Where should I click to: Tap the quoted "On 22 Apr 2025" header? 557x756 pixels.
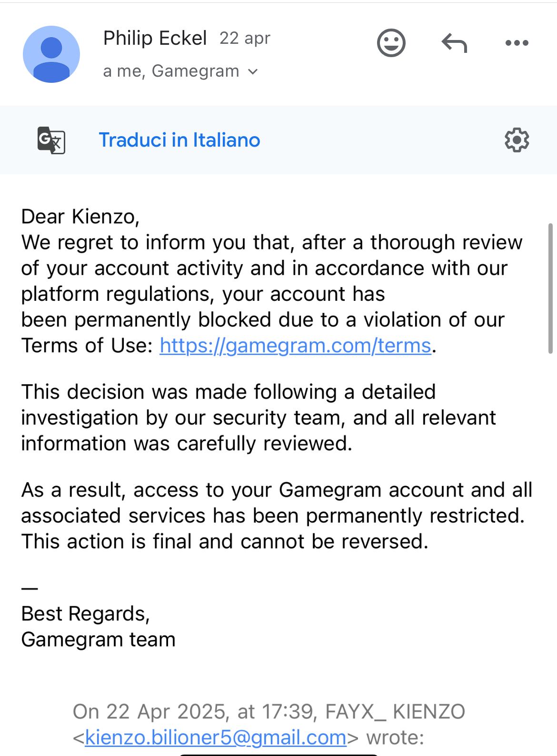click(269, 712)
